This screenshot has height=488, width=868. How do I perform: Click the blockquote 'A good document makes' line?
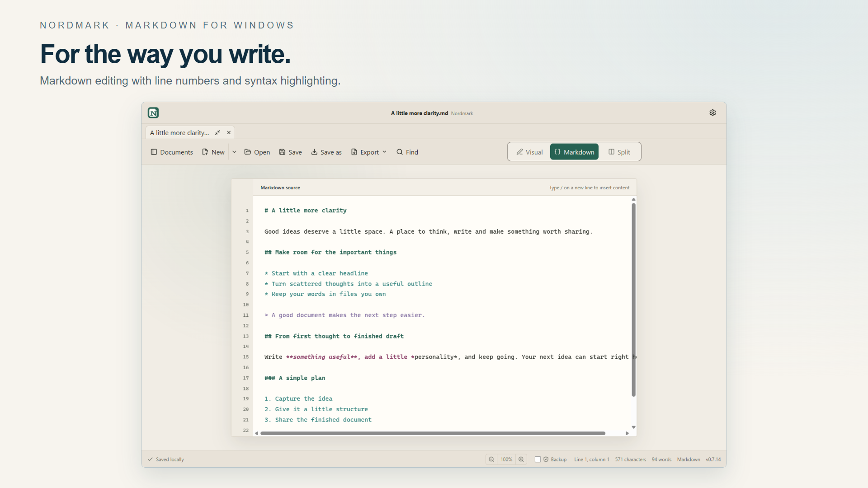[344, 315]
